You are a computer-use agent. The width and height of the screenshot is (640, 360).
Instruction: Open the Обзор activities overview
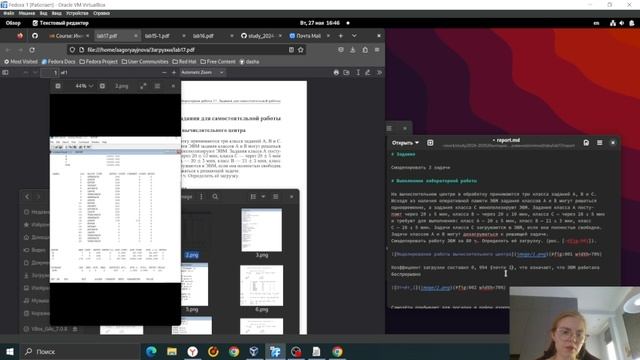point(13,23)
